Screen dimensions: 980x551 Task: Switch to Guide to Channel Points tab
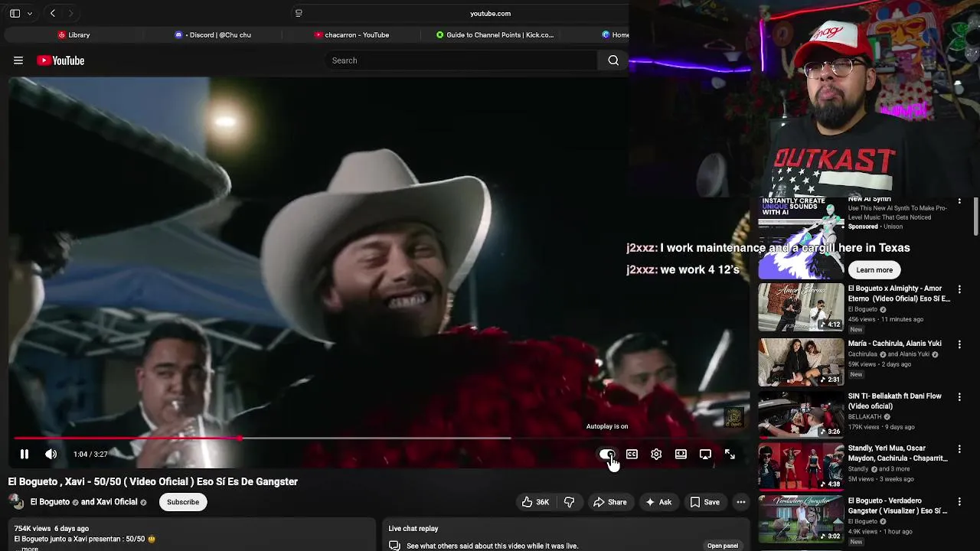point(495,34)
